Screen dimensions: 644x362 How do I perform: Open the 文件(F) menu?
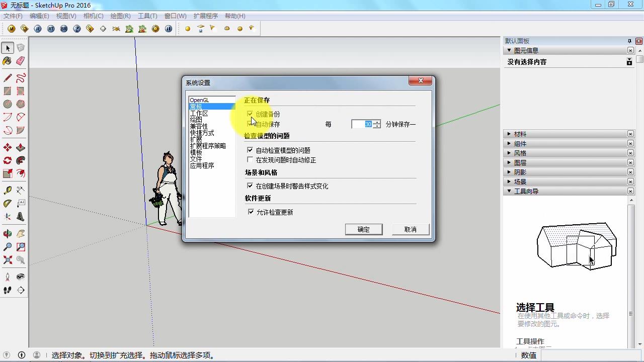click(13, 16)
